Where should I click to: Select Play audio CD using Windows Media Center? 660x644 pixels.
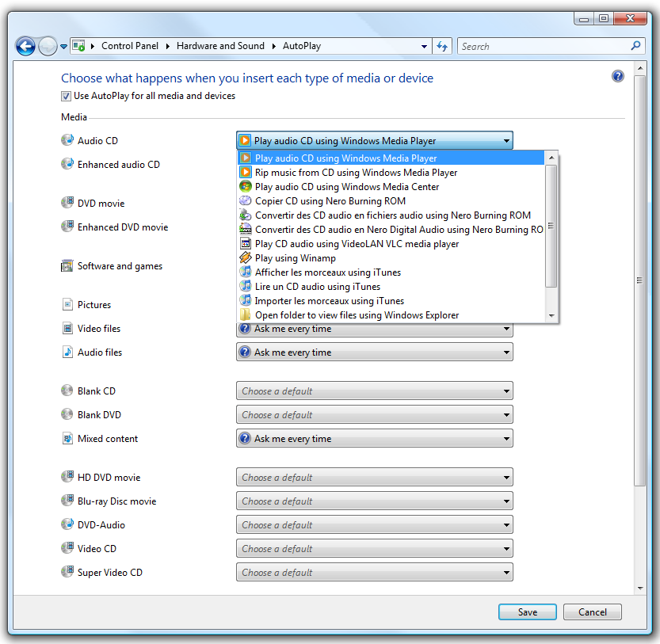[x=391, y=187]
